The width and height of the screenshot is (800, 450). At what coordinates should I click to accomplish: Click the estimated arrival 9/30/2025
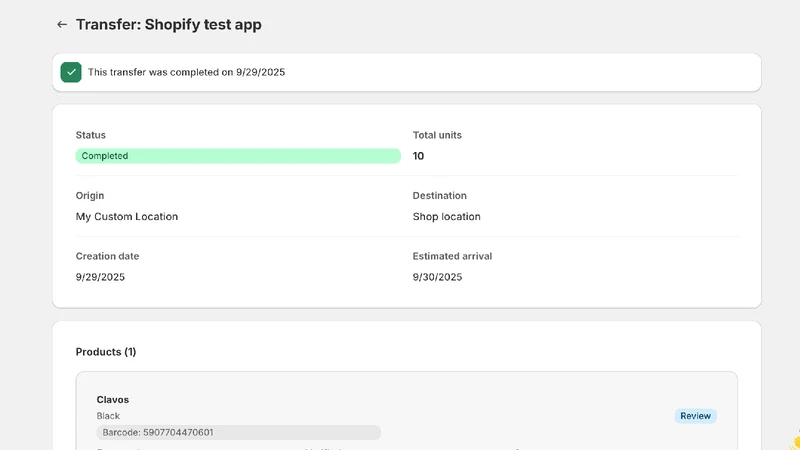tap(437, 277)
